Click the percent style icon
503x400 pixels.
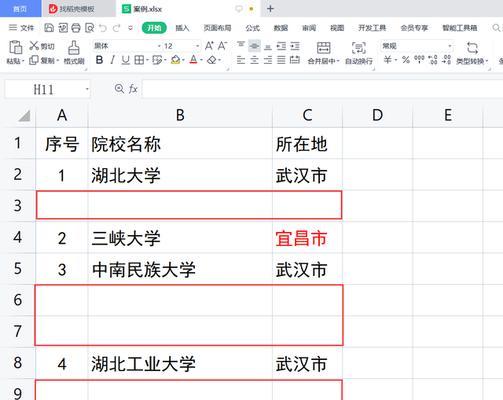pos(406,60)
